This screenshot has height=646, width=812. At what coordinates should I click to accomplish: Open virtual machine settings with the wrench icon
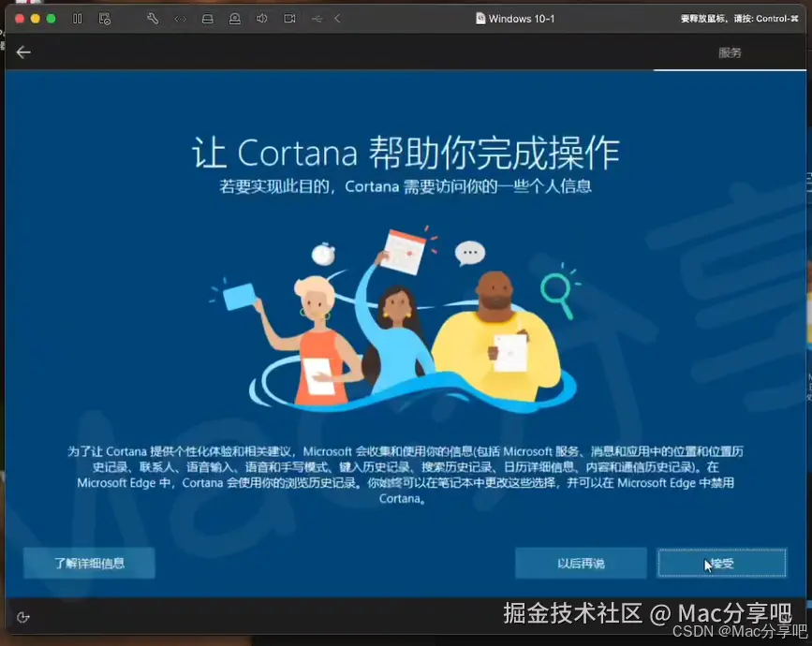pyautogui.click(x=153, y=18)
